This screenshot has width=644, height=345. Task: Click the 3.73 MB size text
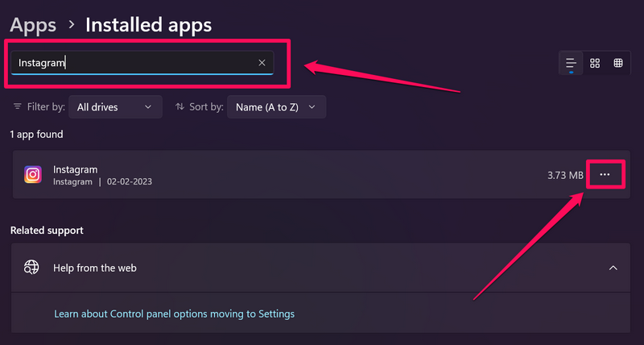pyautogui.click(x=563, y=175)
